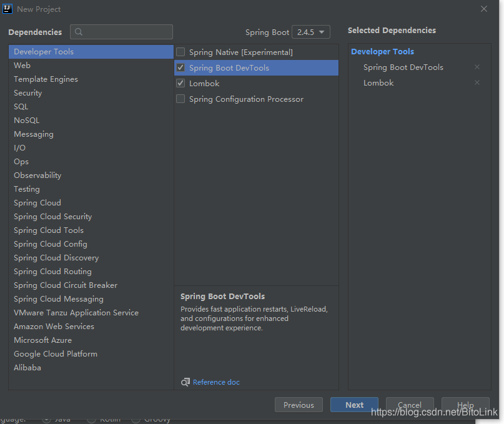
Task: Select Spring Cloud Circuit Breaker category
Action: tap(91, 285)
